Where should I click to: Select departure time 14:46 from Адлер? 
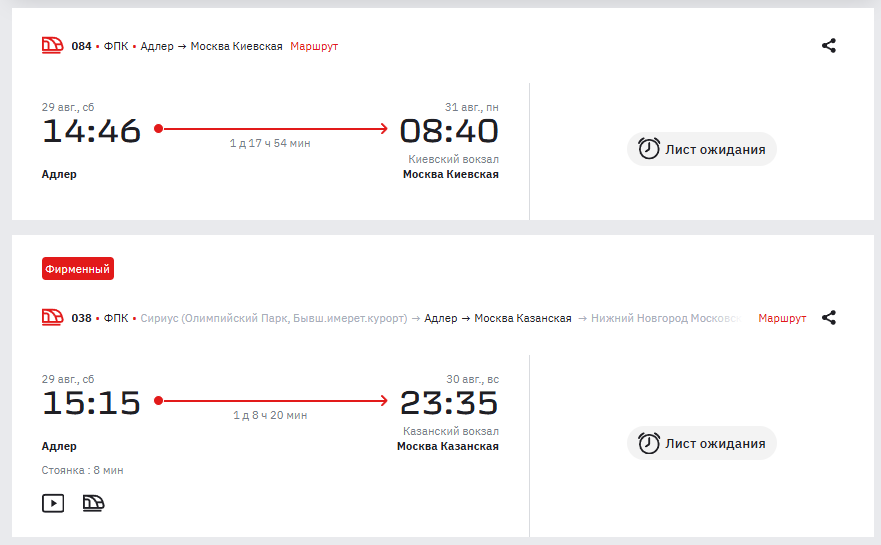point(92,131)
